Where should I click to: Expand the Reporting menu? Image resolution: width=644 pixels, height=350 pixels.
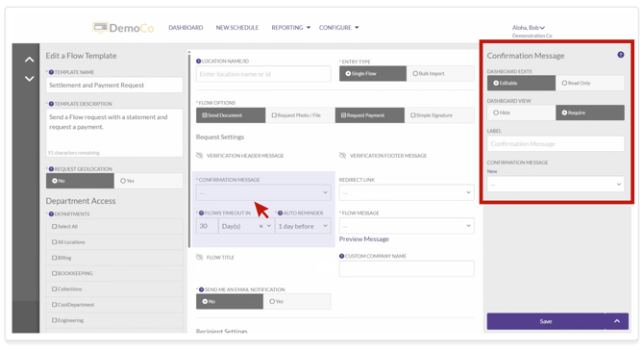click(x=291, y=28)
